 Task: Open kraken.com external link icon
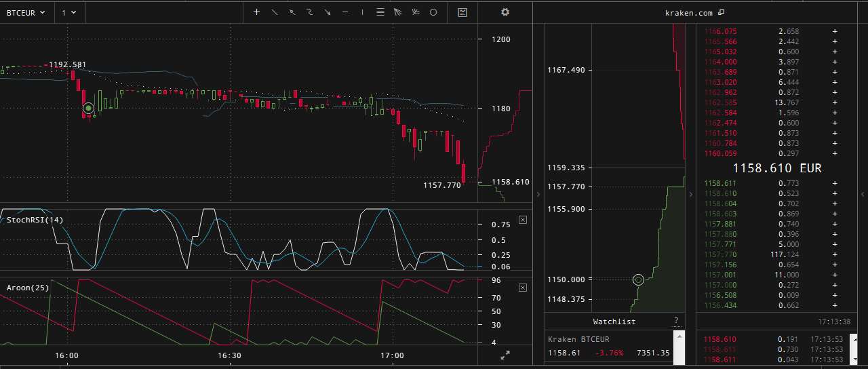tap(721, 12)
